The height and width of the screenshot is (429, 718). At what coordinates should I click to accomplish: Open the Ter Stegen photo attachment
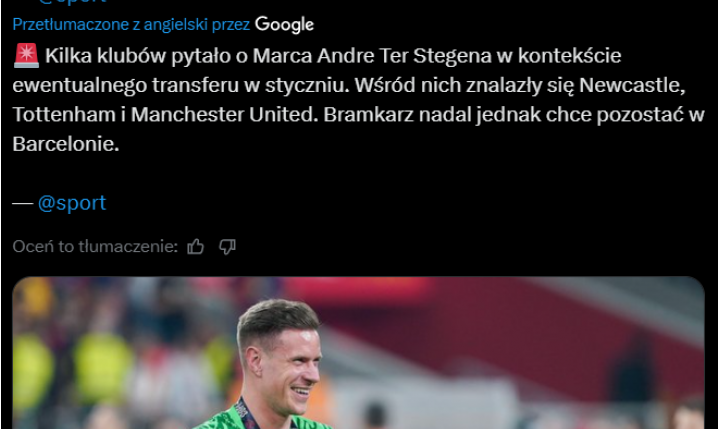coord(358,353)
